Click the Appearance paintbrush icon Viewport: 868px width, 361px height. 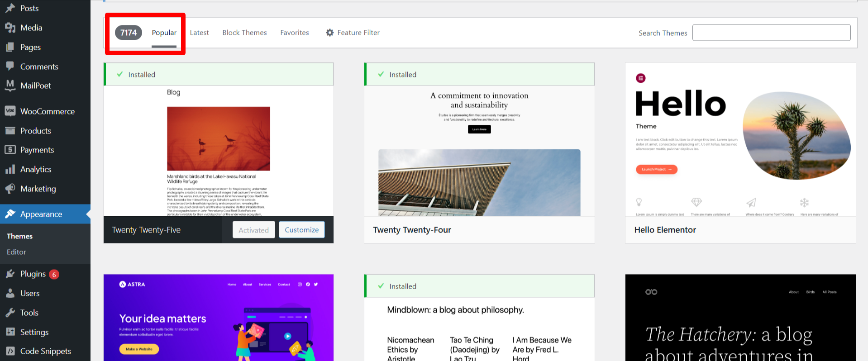point(10,214)
